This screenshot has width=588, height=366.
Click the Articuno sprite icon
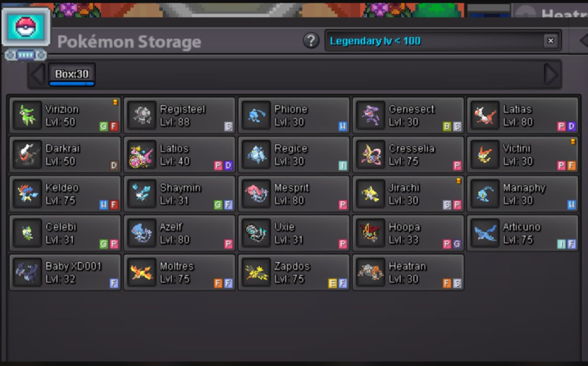[485, 233]
